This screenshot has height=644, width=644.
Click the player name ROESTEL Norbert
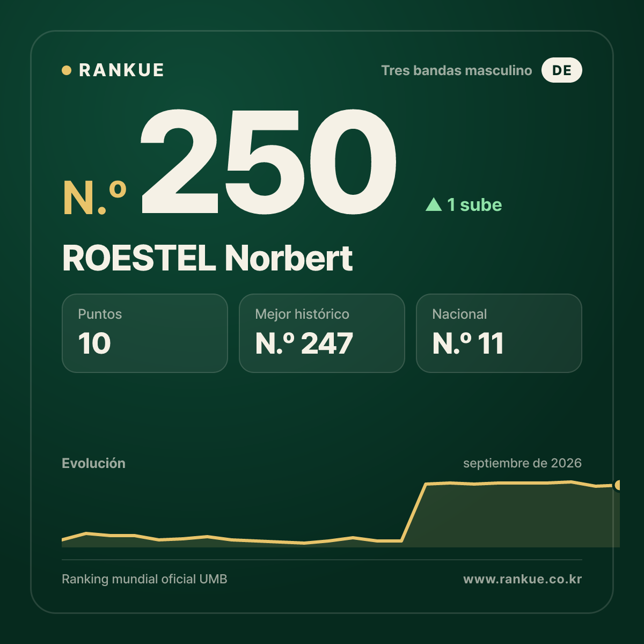pos(208,258)
